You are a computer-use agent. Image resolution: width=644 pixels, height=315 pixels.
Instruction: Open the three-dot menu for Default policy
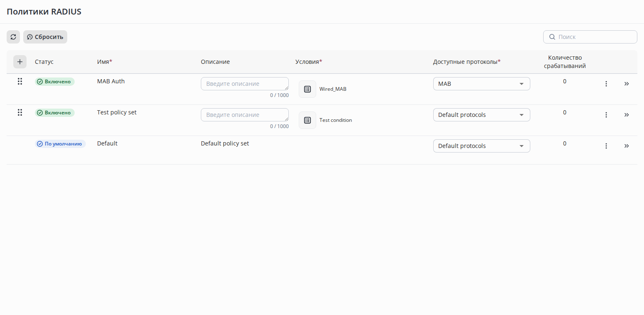pyautogui.click(x=606, y=146)
